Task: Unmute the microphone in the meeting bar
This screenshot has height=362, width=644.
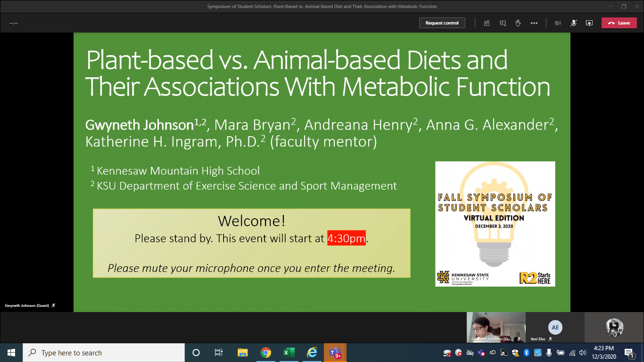Action: click(574, 23)
